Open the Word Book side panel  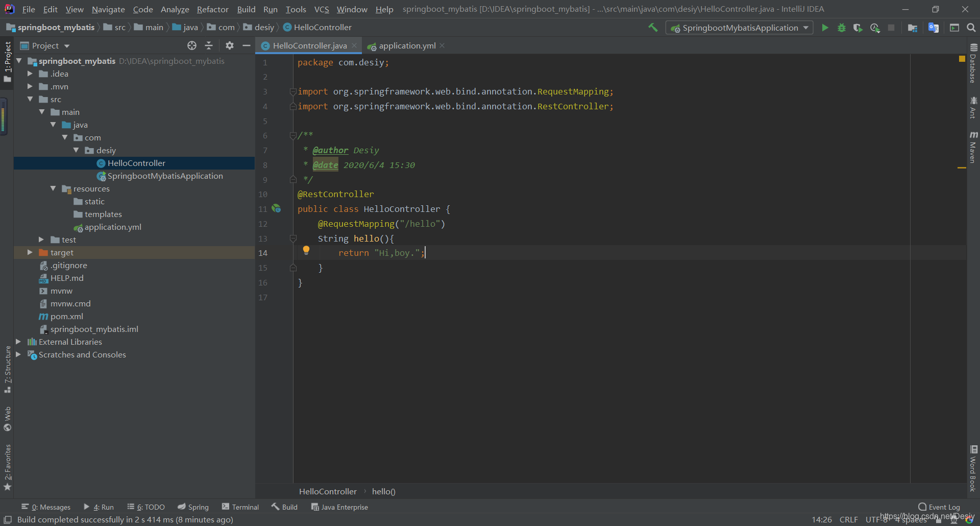[973, 468]
